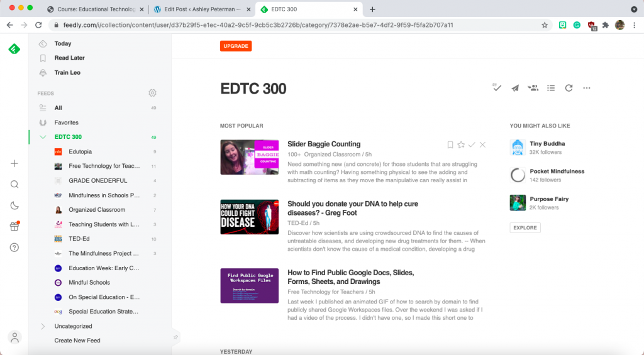644x355 pixels.
Task: Click the EXPLORE button
Action: pos(525,228)
